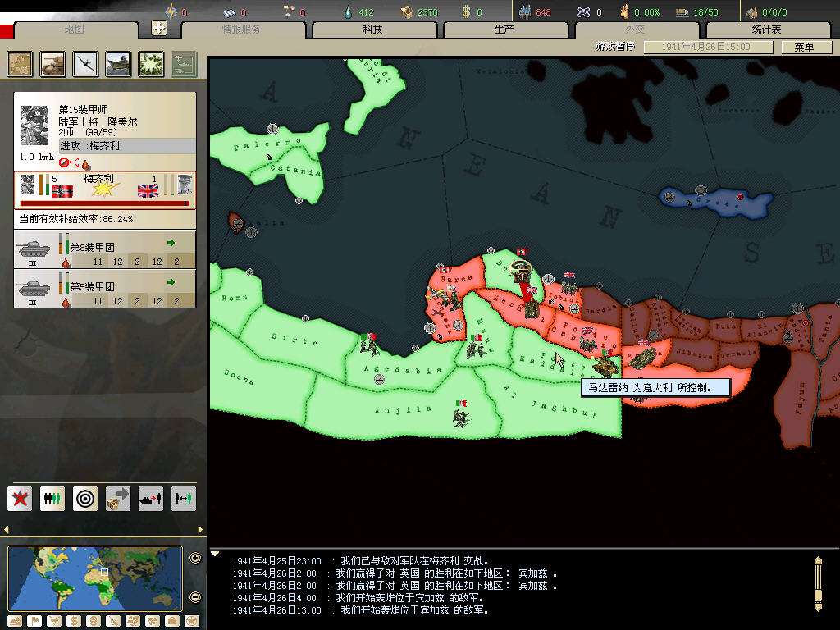Open the province map view button

[x=20, y=64]
